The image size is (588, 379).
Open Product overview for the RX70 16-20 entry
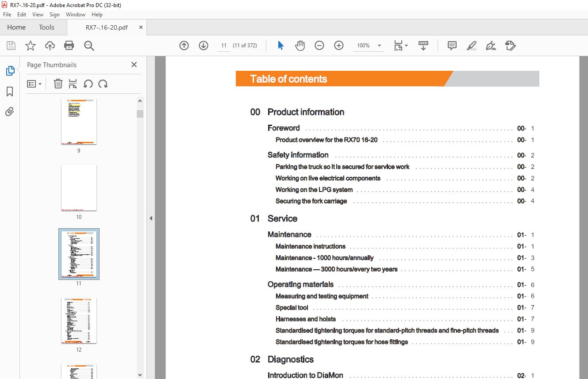coord(327,140)
